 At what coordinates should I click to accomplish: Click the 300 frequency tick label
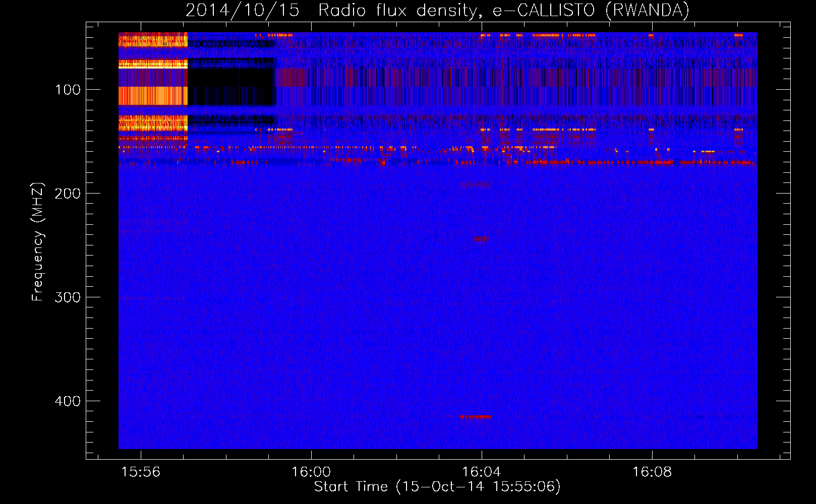pos(68,297)
